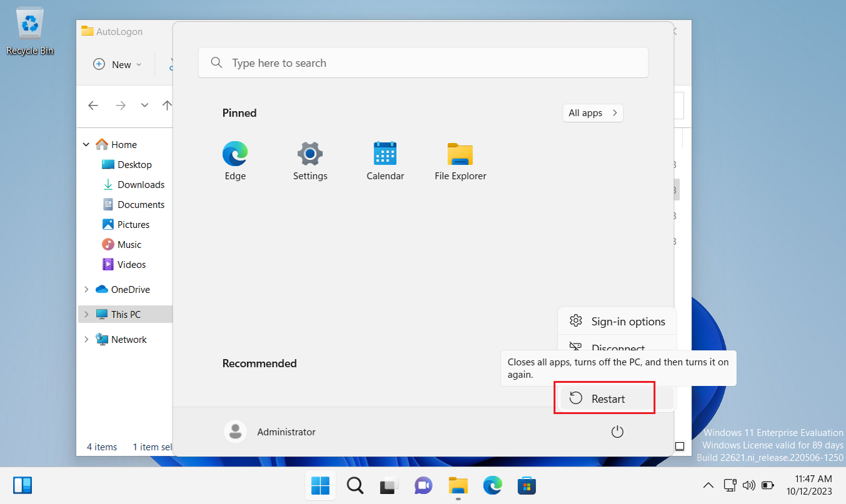
Task: Open Microsoft Store from the taskbar
Action: pos(527,485)
